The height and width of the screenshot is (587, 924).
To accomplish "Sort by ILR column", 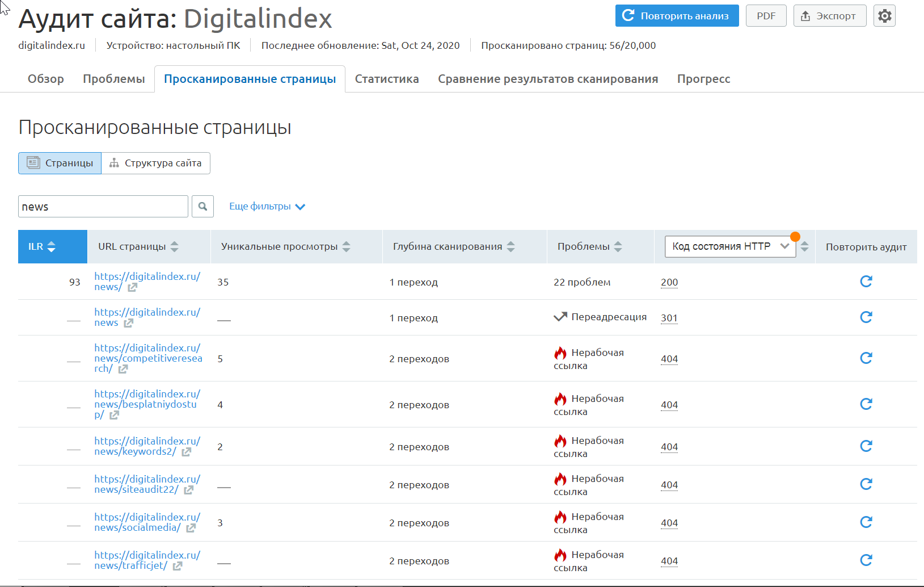I will click(52, 246).
